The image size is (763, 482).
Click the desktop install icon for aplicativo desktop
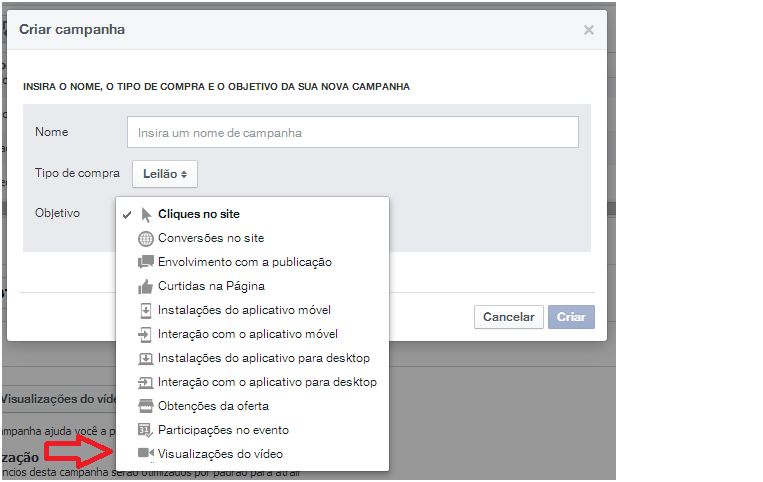click(x=146, y=358)
